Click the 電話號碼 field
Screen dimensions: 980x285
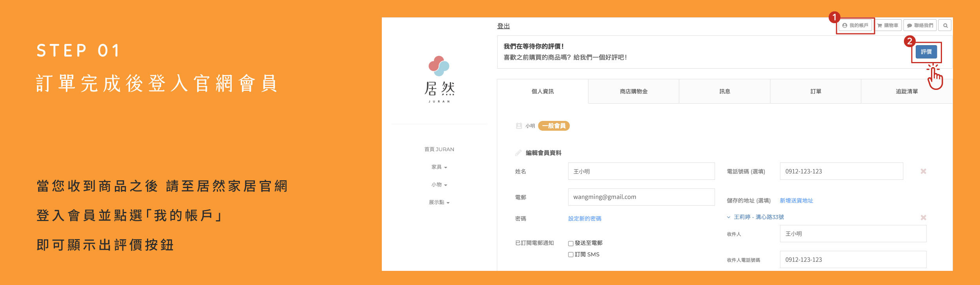coord(842,171)
